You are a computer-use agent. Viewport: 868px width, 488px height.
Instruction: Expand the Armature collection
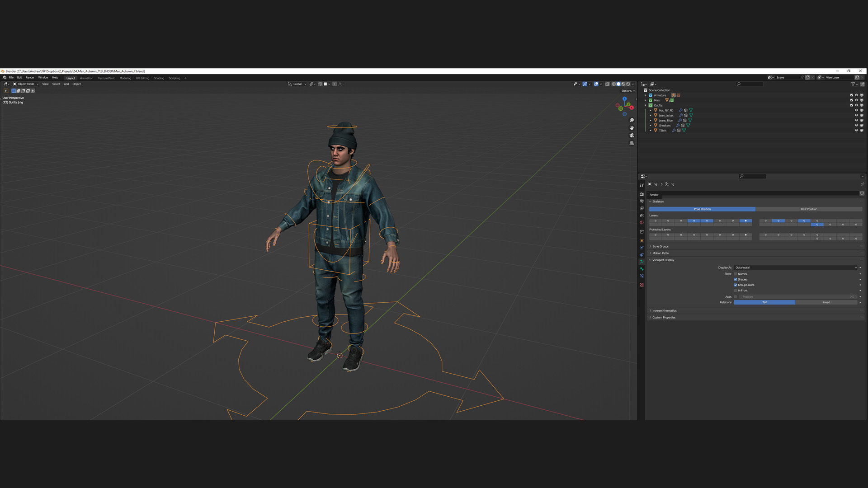coord(645,95)
